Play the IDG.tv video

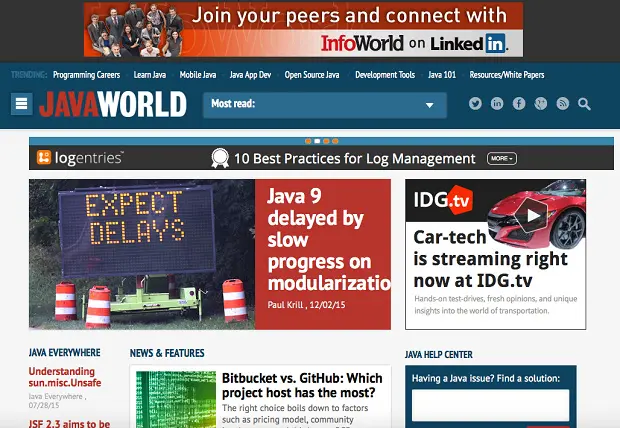533,216
